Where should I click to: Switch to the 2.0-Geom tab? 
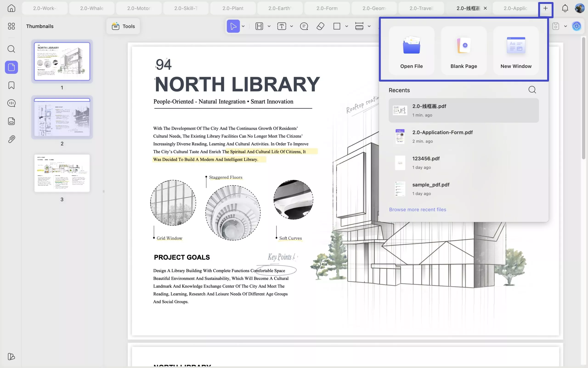(374, 8)
